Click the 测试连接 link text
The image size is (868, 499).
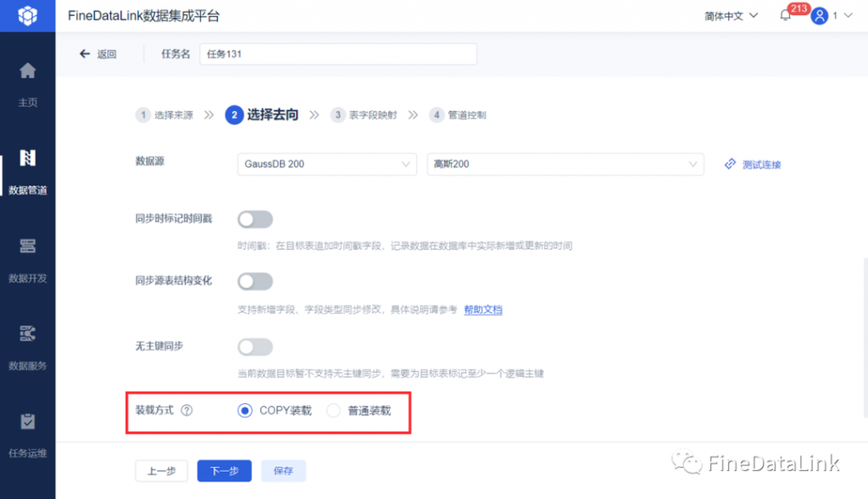pyautogui.click(x=762, y=164)
